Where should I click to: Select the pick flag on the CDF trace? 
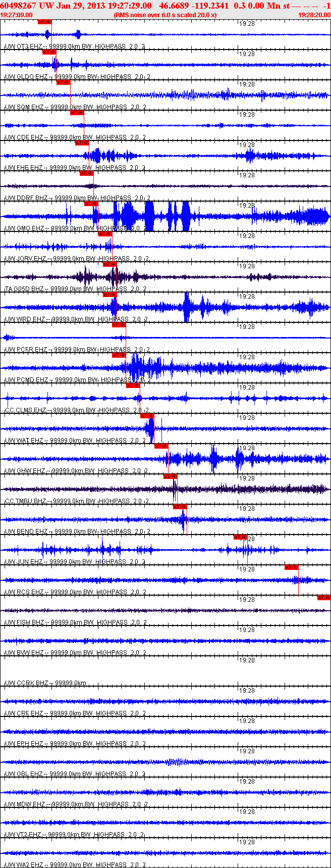tap(77, 113)
